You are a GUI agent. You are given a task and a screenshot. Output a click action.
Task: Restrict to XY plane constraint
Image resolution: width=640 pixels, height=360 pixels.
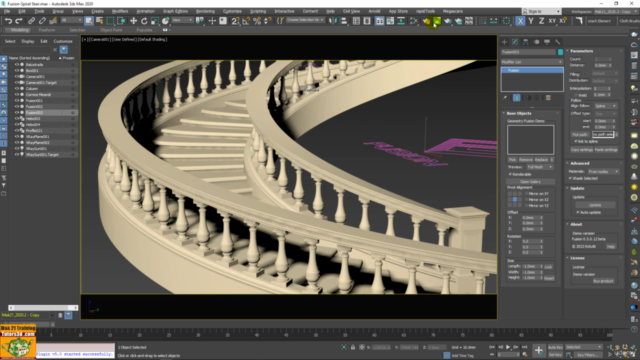tap(552, 21)
